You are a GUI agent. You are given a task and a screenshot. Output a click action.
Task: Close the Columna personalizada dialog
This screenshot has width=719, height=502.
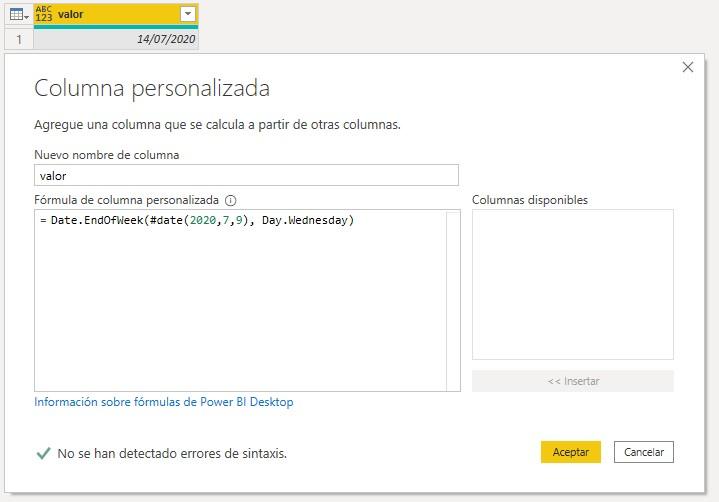[687, 67]
